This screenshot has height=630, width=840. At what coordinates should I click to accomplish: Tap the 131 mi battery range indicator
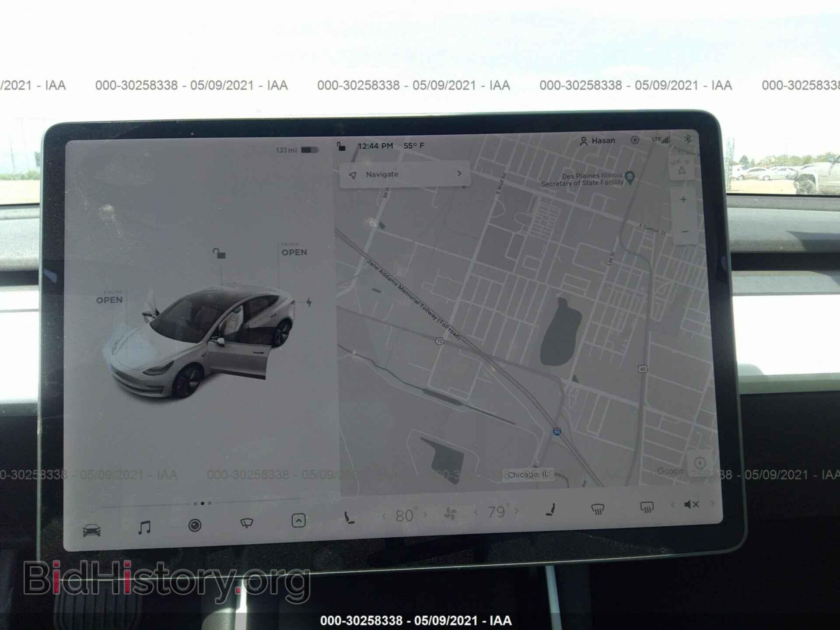click(x=287, y=150)
